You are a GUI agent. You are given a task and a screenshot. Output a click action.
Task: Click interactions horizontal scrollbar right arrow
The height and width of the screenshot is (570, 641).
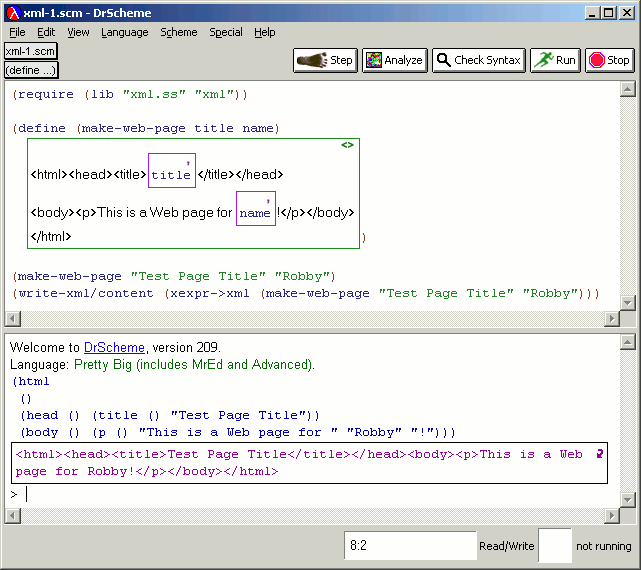coord(612,516)
